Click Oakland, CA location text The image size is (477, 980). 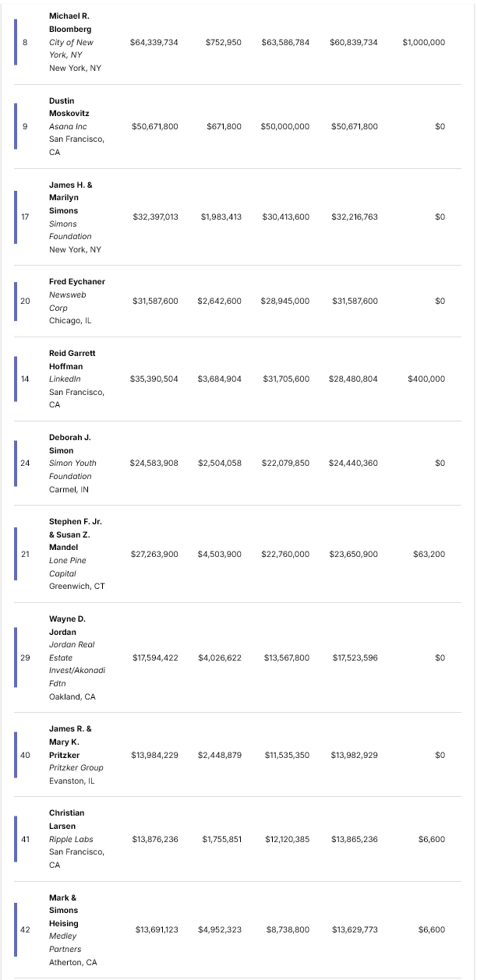click(x=72, y=696)
